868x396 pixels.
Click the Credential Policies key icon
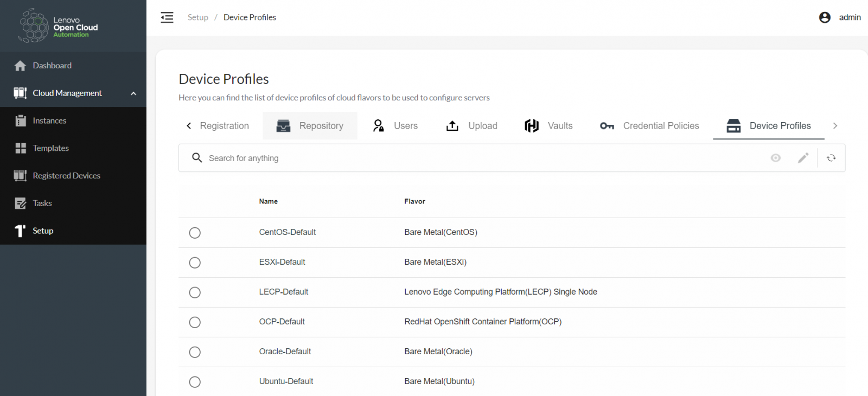coord(607,126)
